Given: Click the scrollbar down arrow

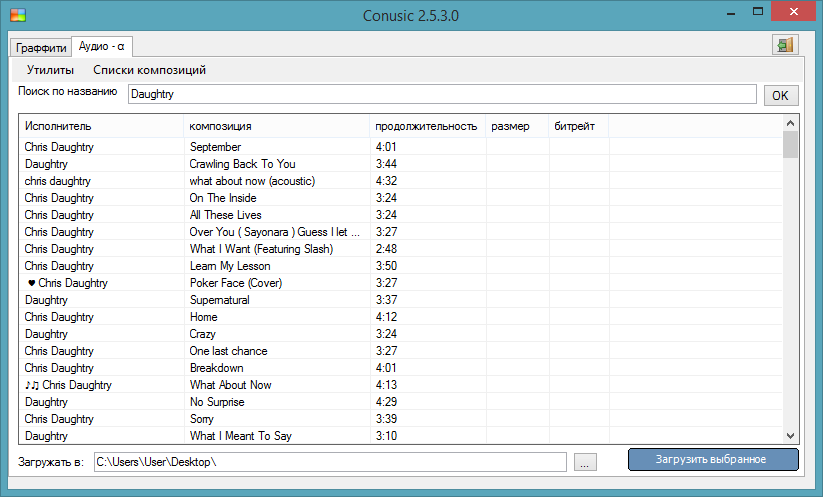Looking at the screenshot, I should tap(790, 436).
